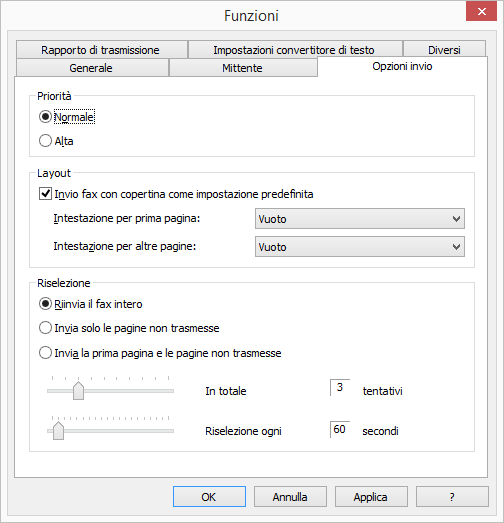This screenshot has width=504, height=523.
Task: Click the secondi interval field
Action: point(340,430)
